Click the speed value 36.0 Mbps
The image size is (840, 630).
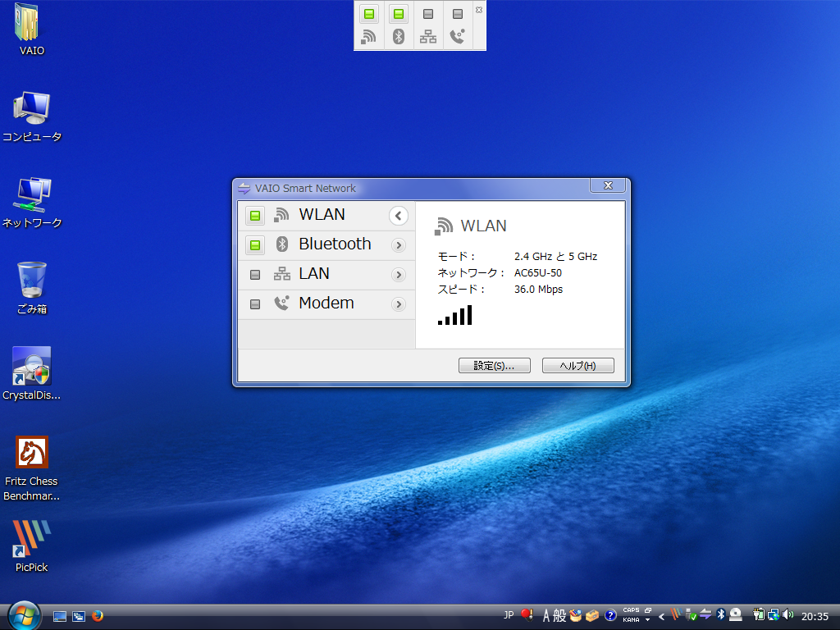pyautogui.click(x=538, y=290)
